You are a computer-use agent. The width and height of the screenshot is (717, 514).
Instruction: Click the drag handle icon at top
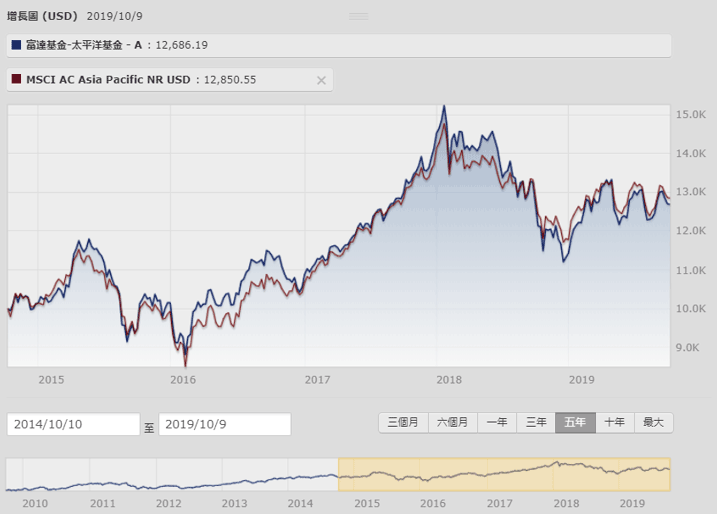coord(358,17)
